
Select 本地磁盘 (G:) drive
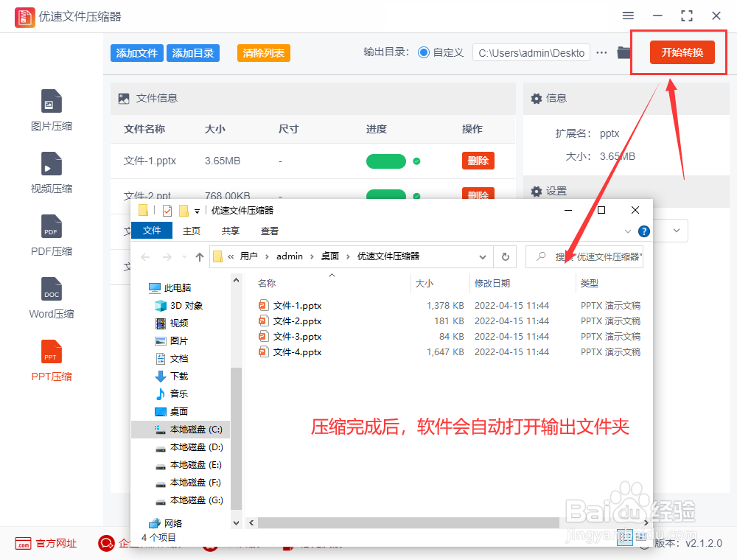pos(189,500)
